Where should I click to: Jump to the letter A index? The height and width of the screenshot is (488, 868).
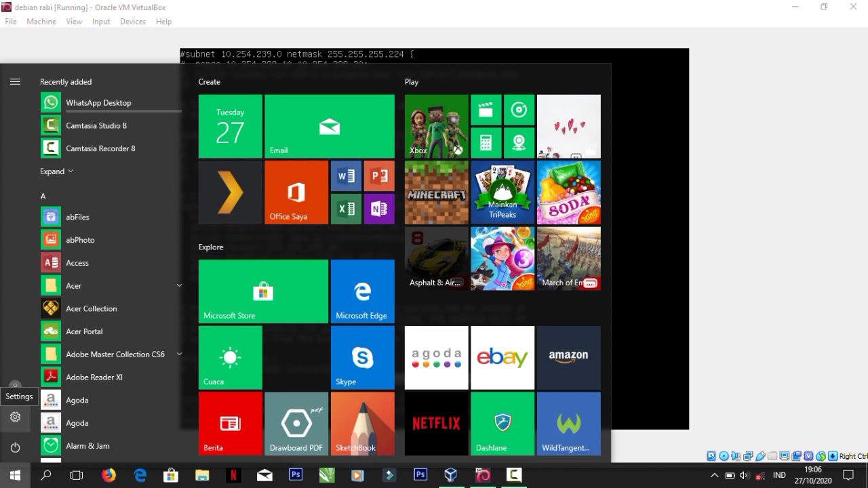click(x=43, y=196)
